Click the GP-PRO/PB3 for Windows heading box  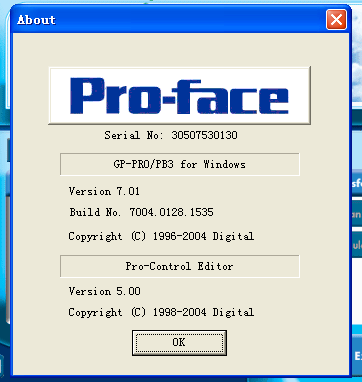180,164
